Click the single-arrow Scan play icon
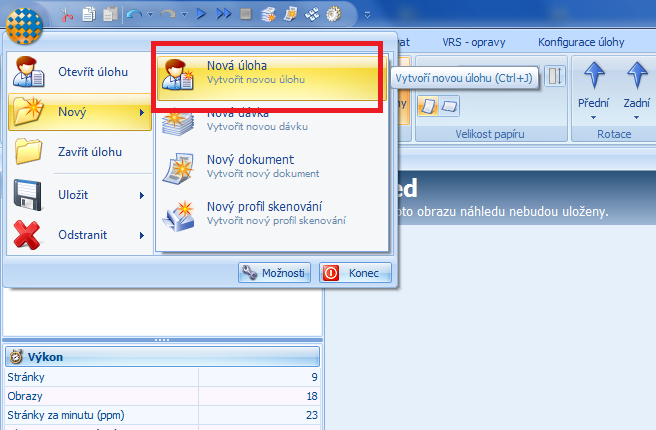The image size is (656, 430). [x=201, y=14]
